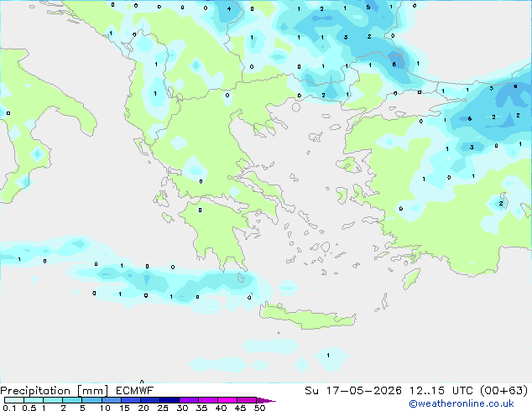Screen dimensions: 532x411
Task: Open the weatheronline.co.uk link
Action: click(462, 403)
